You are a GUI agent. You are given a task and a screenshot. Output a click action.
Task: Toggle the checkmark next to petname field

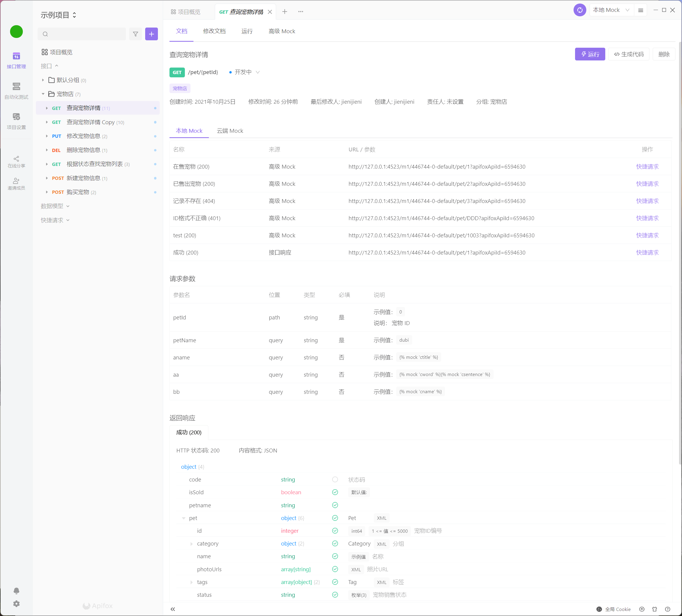(x=335, y=505)
